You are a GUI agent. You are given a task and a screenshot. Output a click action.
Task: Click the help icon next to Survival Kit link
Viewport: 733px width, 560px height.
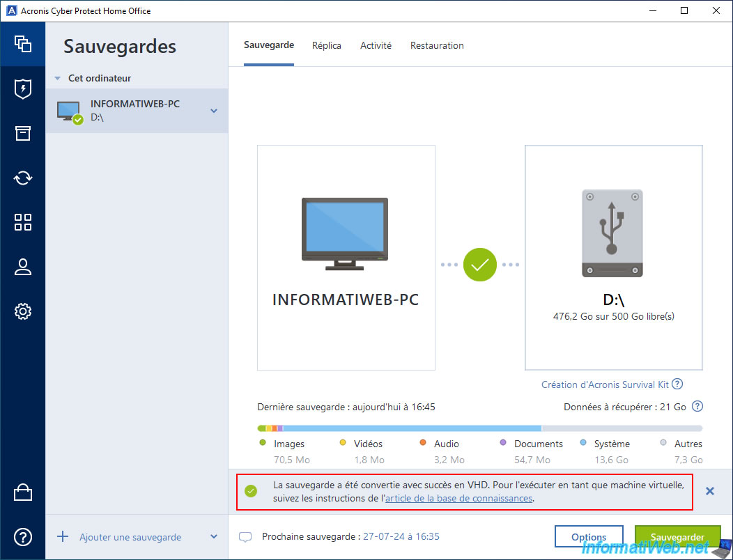point(677,384)
